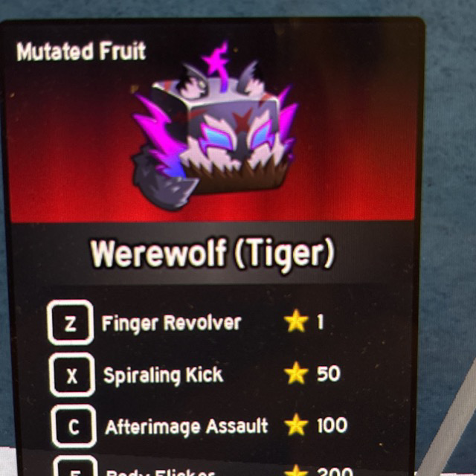Click the mastery requirement number 100
Image resolution: width=476 pixels, height=476 pixels.
332,425
